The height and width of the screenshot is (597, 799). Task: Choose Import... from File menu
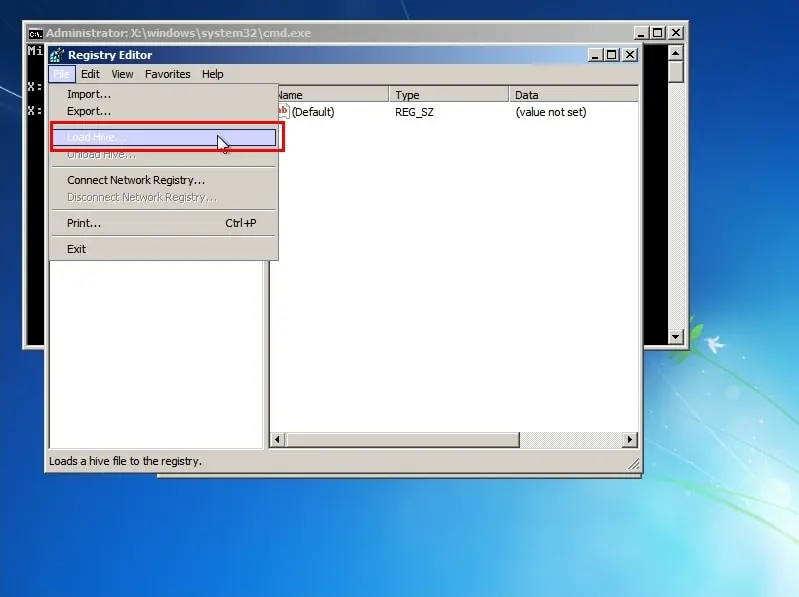(163, 94)
